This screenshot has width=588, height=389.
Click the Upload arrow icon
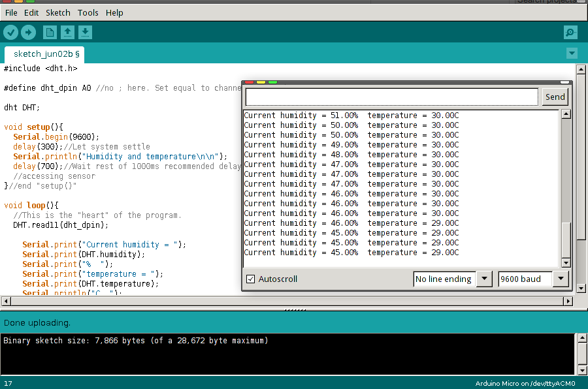click(x=29, y=33)
